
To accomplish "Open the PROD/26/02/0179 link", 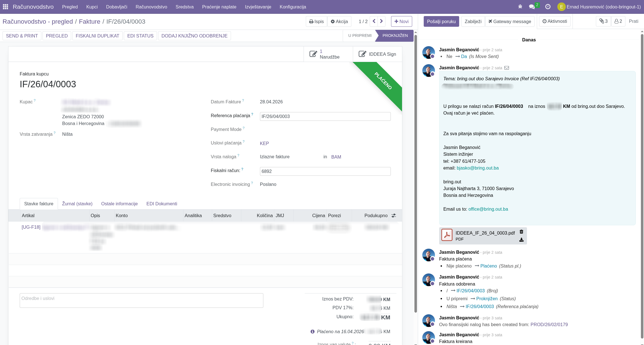I will pyautogui.click(x=549, y=324).
